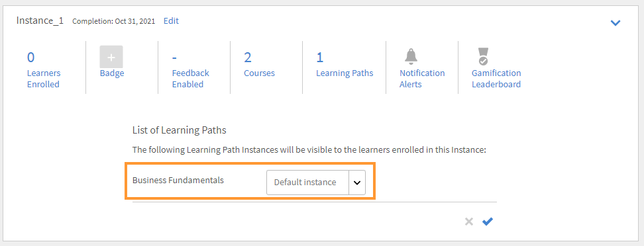
Task: Click the Gamification Leaderboard medal icon
Action: (484, 57)
